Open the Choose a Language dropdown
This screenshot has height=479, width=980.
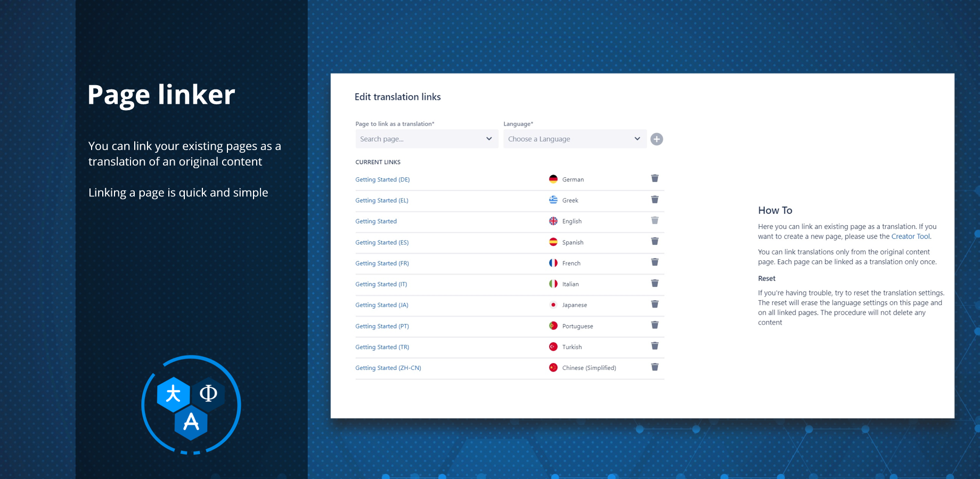click(x=575, y=139)
